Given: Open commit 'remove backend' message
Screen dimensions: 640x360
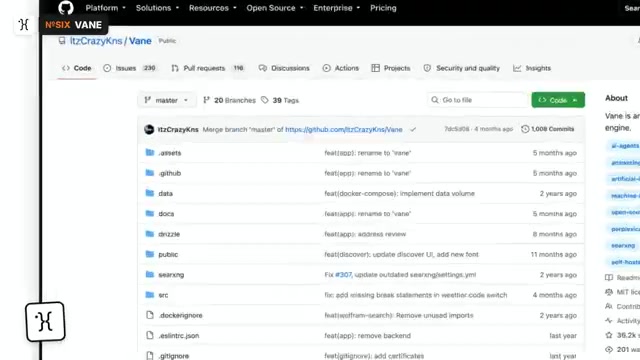Looking at the screenshot, I should [x=368, y=336].
